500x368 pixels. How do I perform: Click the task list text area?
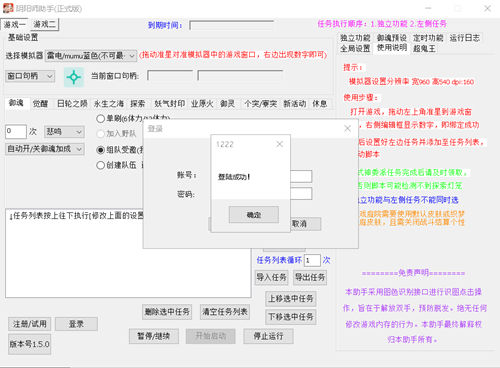tap(128, 253)
